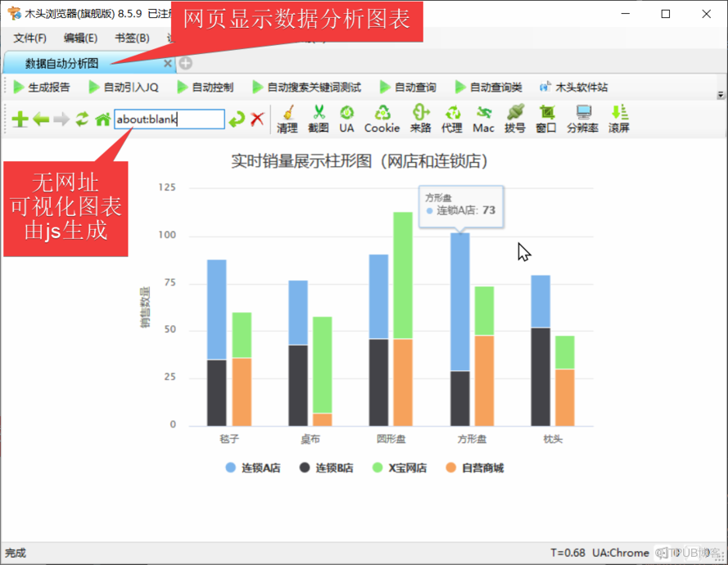Go back with the green left arrow
Screen dimensions: 728x565
41,120
